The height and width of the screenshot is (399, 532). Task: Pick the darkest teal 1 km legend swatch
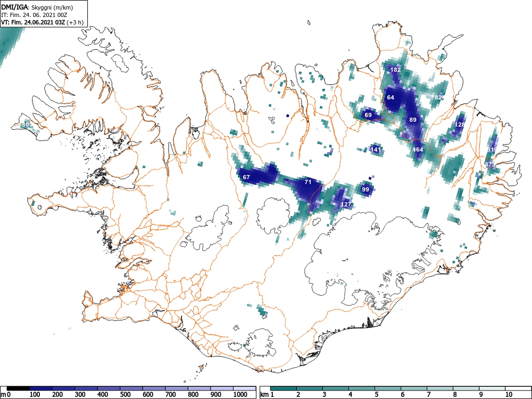(x=284, y=388)
